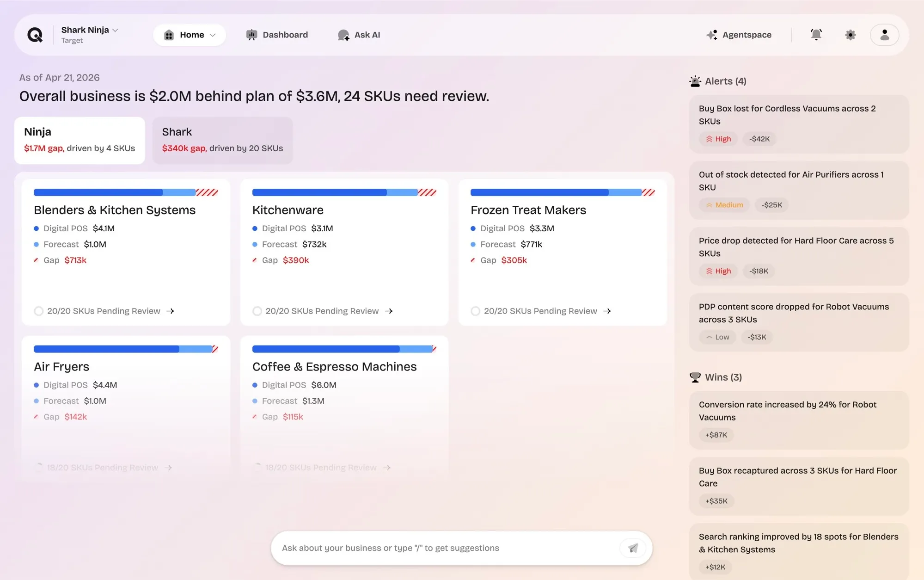Click the $390k gap value
Screen dimensions: 924x580
(296, 260)
